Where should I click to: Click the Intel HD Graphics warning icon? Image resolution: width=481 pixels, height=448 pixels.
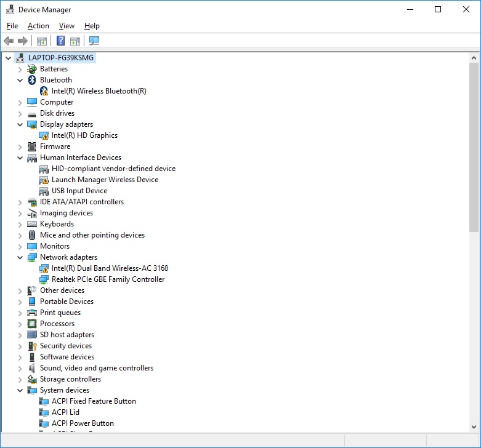(x=44, y=135)
